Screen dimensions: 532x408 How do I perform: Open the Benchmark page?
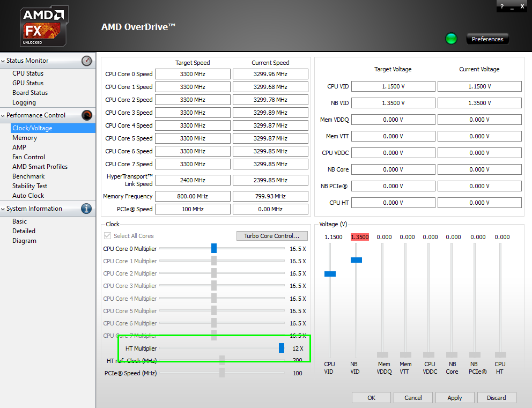[x=28, y=176]
